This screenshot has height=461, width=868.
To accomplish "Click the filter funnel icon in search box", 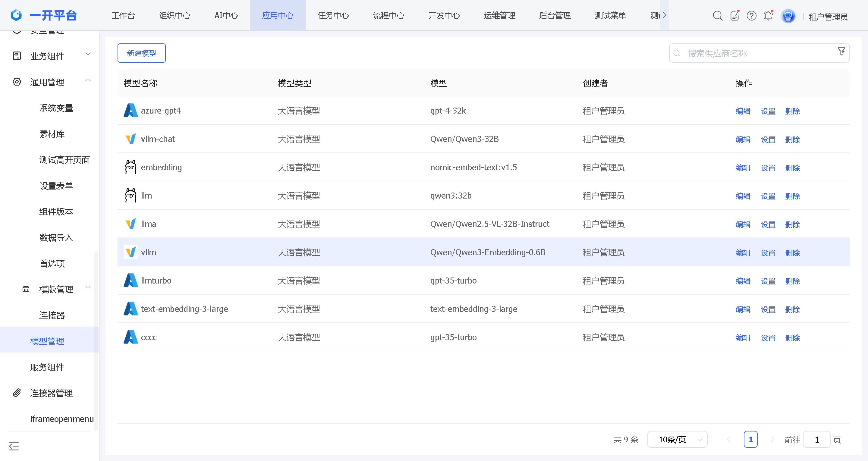I will (x=841, y=51).
